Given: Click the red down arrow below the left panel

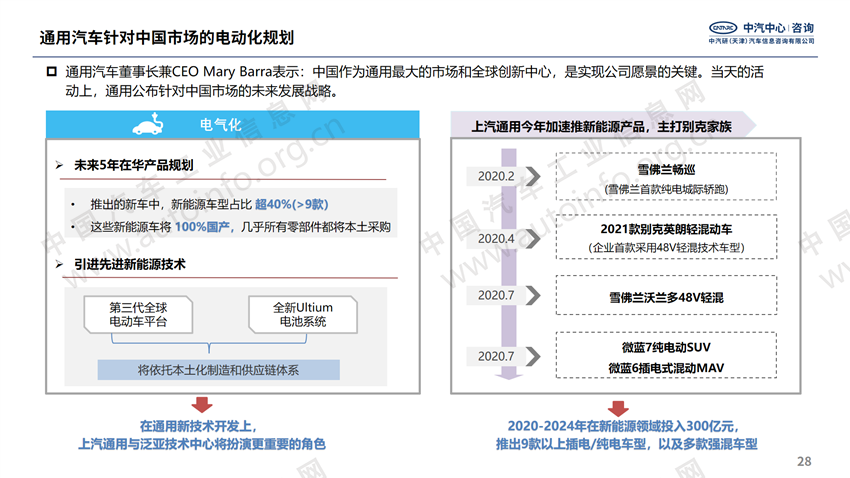Looking at the screenshot, I should coord(202,404).
